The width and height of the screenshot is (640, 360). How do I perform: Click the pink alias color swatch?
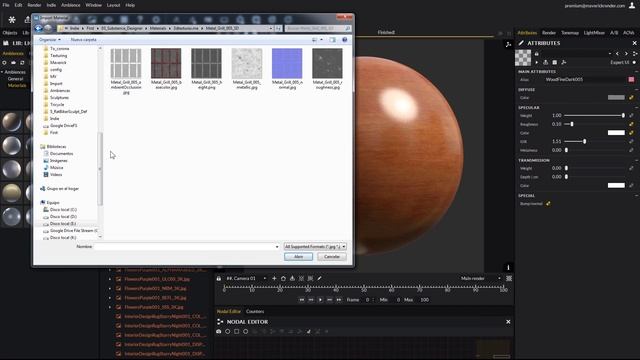coord(631,80)
